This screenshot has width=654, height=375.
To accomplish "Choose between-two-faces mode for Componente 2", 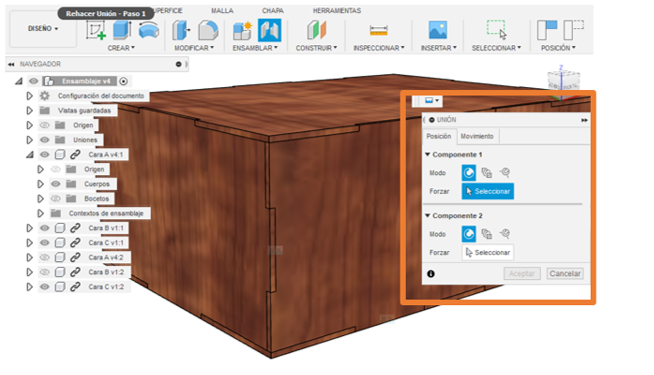I will 486,234.
